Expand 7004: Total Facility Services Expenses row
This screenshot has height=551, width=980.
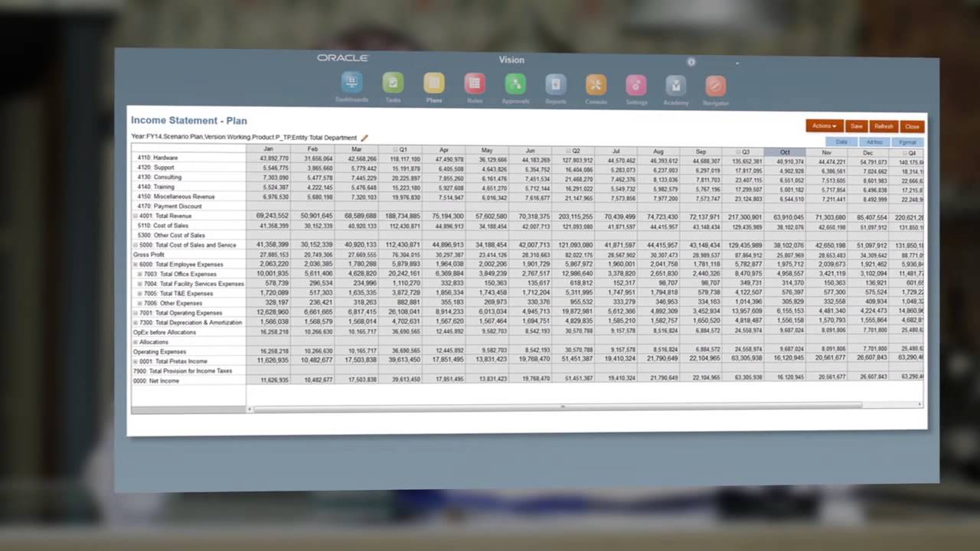pyautogui.click(x=140, y=284)
